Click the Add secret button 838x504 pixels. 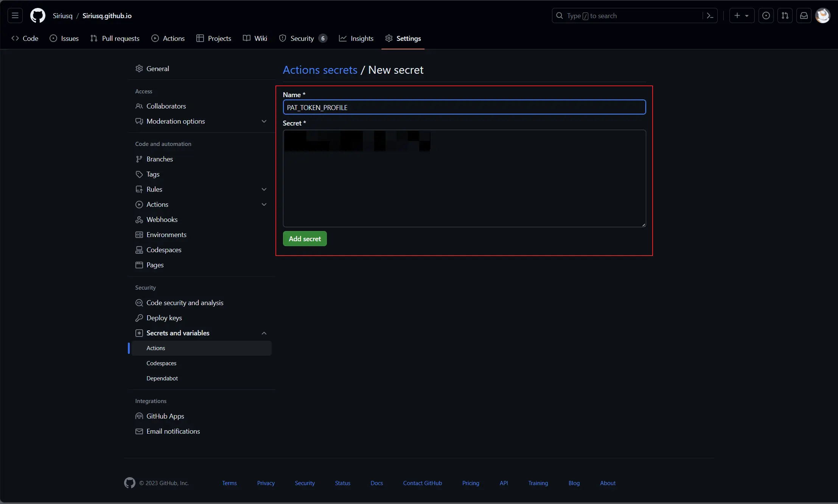(305, 239)
